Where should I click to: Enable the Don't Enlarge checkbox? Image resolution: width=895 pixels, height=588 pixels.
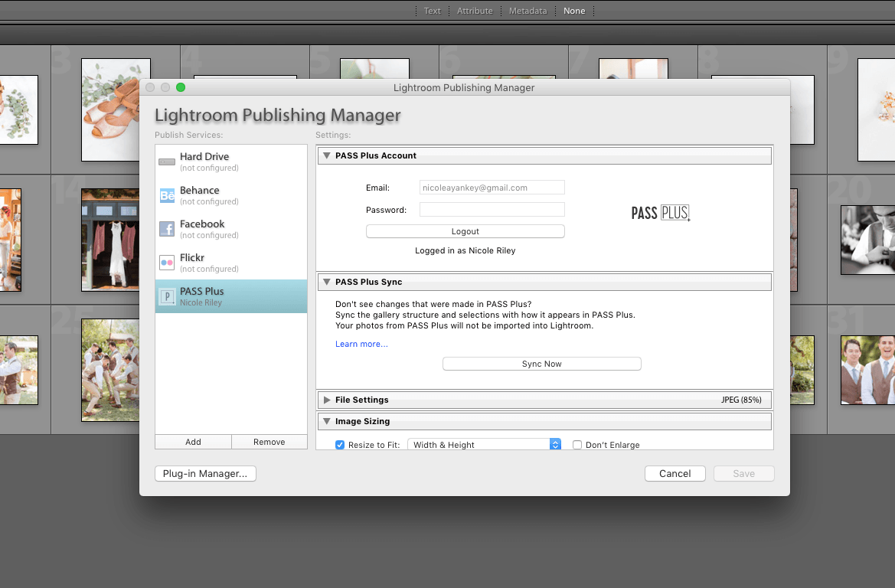coord(577,445)
